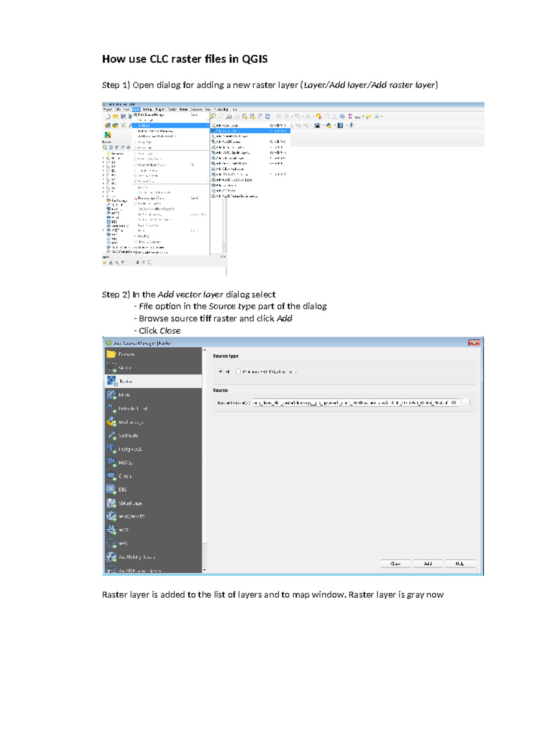Choose WCS in the sidebar
This screenshot has height=756, width=535.
(x=153, y=530)
